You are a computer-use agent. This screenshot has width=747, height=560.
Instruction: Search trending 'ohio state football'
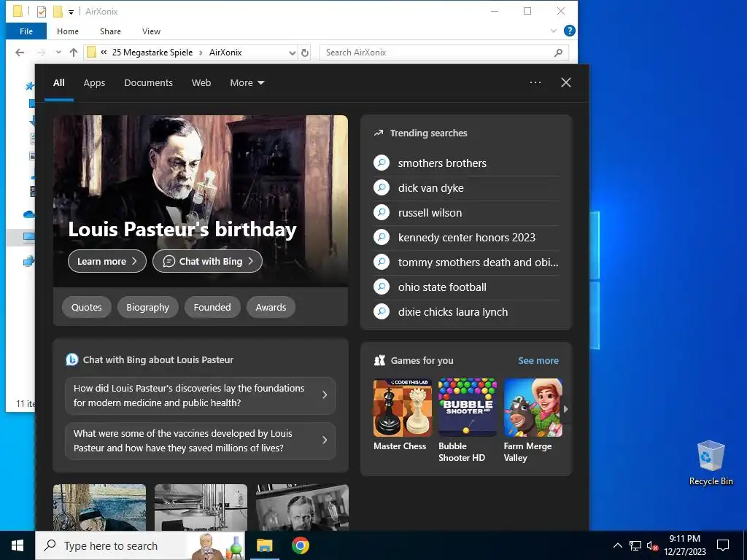coord(466,287)
